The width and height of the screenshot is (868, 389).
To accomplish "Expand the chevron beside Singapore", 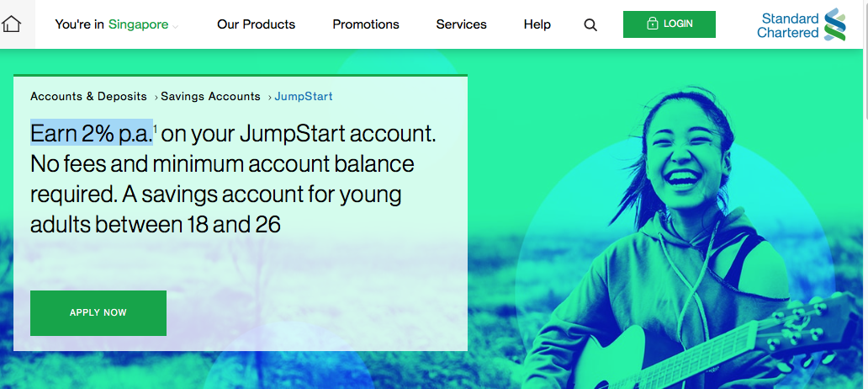I will (x=176, y=26).
